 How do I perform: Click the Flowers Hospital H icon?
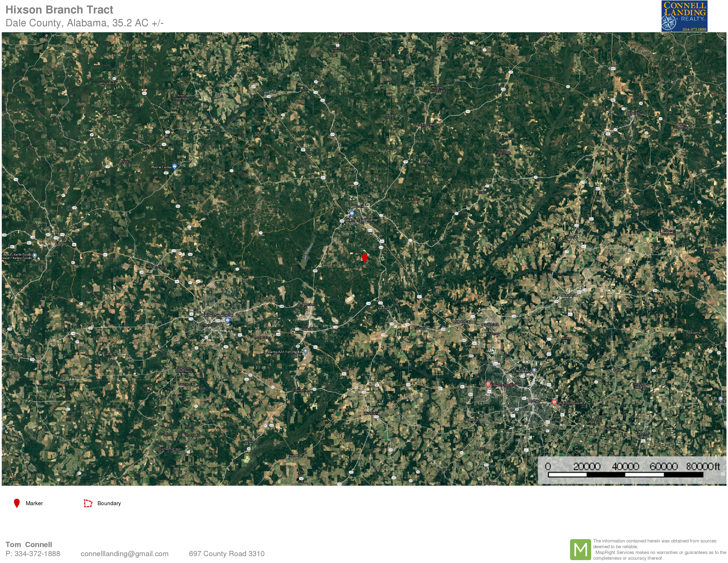pos(488,384)
